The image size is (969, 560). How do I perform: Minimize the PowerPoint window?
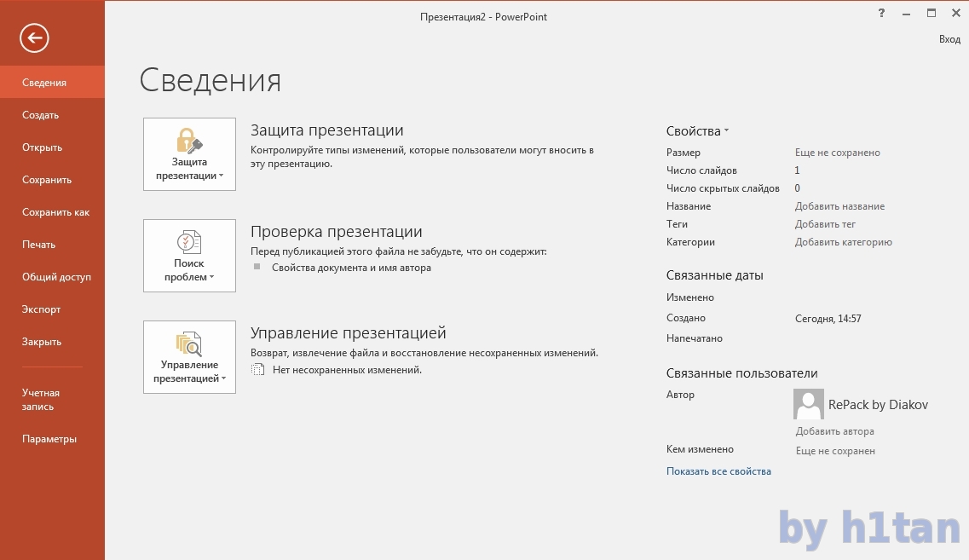906,14
